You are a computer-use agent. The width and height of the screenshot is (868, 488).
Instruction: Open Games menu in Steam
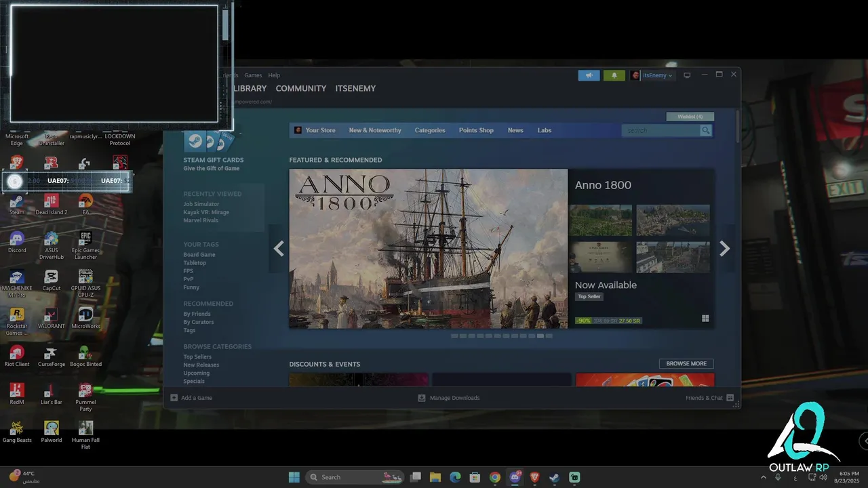253,75
